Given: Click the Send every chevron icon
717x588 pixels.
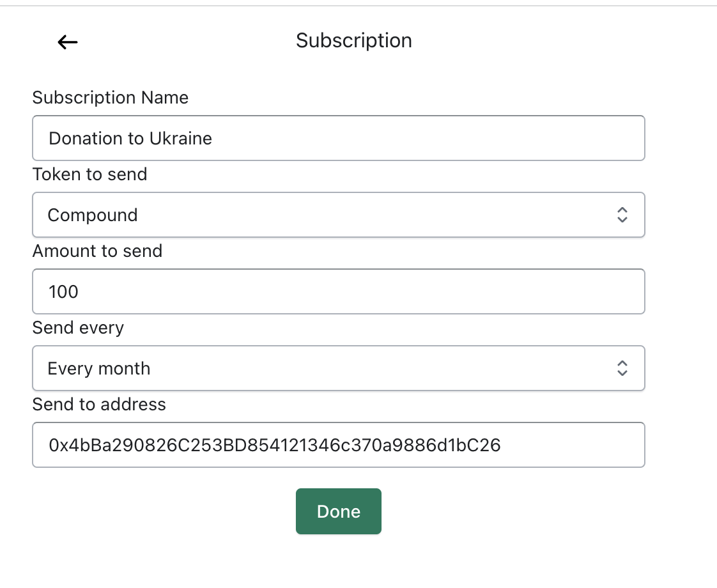Looking at the screenshot, I should 621,368.
